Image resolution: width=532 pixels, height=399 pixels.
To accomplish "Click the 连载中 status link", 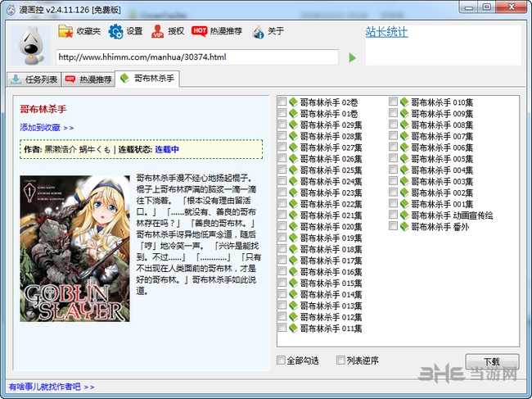I will pyautogui.click(x=167, y=149).
